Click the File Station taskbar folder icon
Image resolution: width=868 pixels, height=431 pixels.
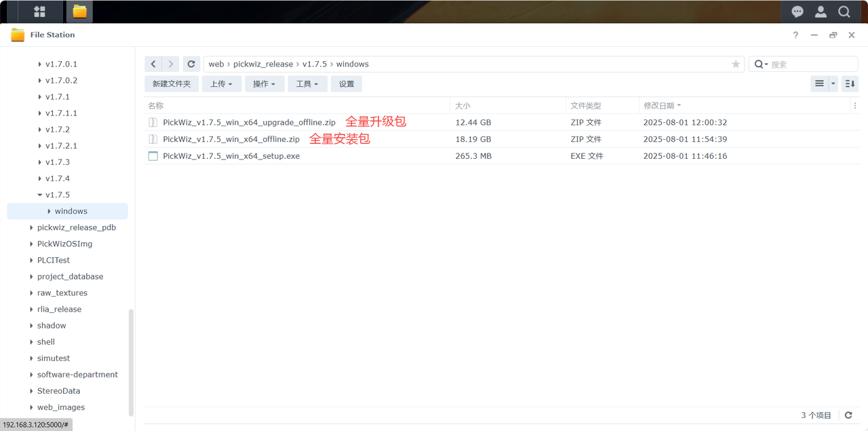click(x=79, y=12)
